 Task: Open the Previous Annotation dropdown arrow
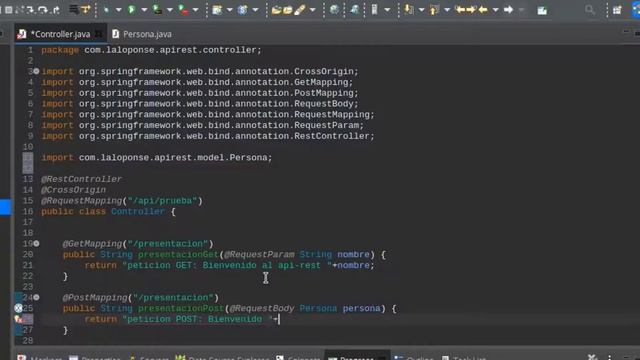click(447, 10)
